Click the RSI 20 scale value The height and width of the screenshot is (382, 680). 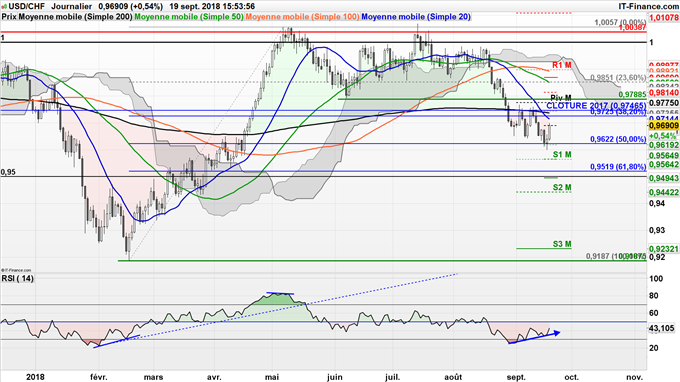pyautogui.click(x=654, y=348)
